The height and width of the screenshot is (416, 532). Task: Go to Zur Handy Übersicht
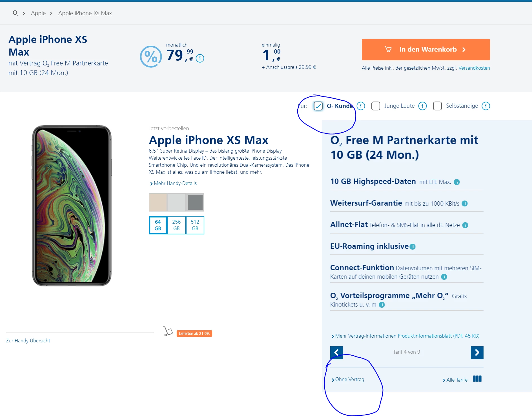[28, 341]
